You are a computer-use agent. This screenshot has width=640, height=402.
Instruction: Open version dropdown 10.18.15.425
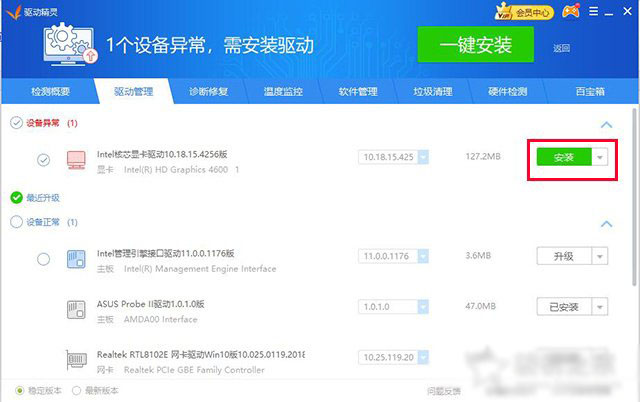[422, 157]
